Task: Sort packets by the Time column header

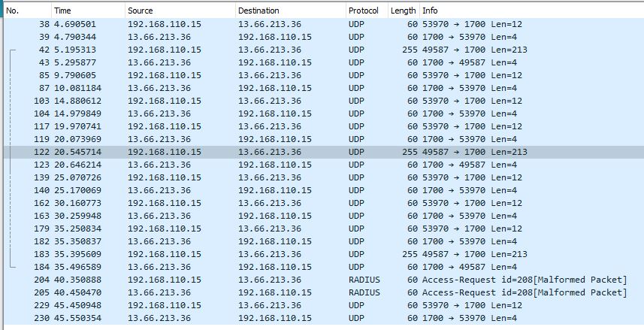Action: [88, 11]
